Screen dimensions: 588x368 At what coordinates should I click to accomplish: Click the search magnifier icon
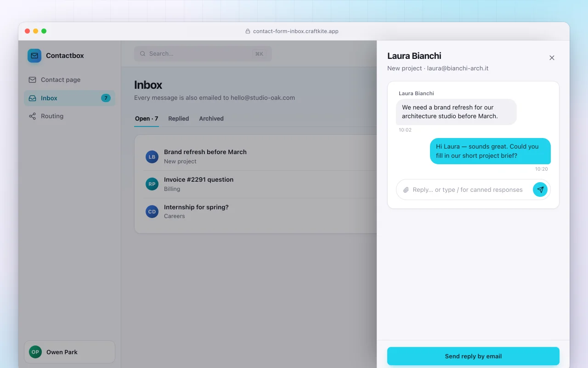pyautogui.click(x=143, y=54)
